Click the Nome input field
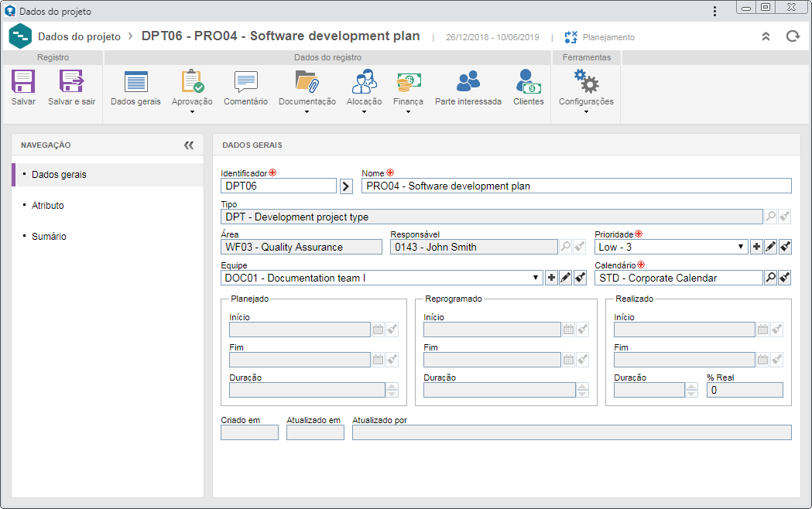This screenshot has height=509, width=812. point(577,186)
